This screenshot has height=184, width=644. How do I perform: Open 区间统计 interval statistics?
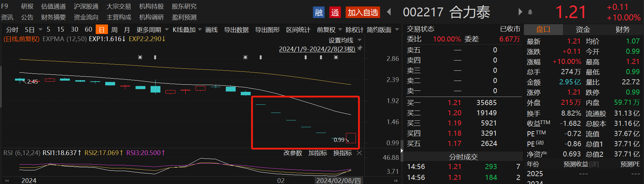(298, 30)
